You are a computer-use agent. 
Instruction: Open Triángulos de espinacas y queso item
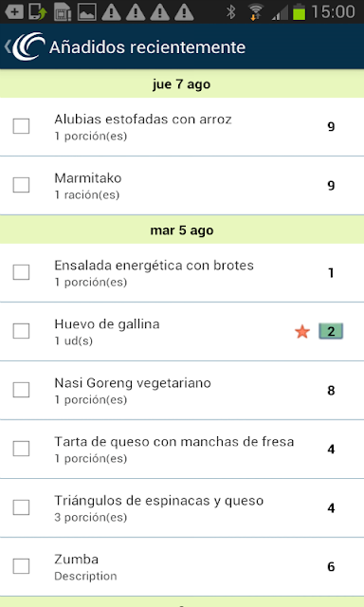(x=182, y=508)
